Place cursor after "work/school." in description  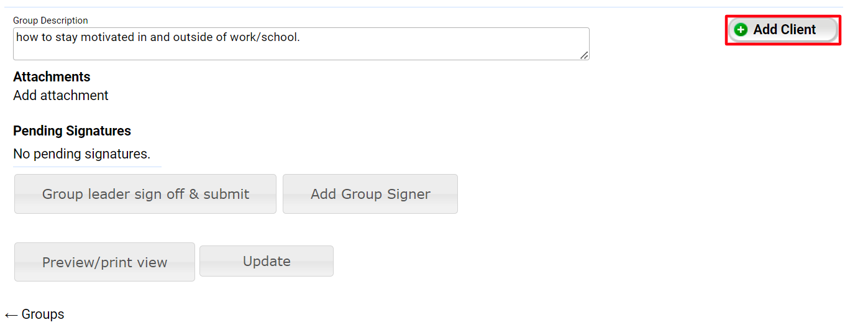point(301,37)
